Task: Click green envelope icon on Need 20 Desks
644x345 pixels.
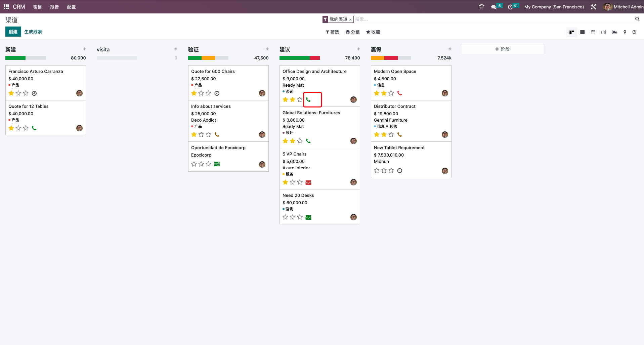Action: (x=308, y=217)
